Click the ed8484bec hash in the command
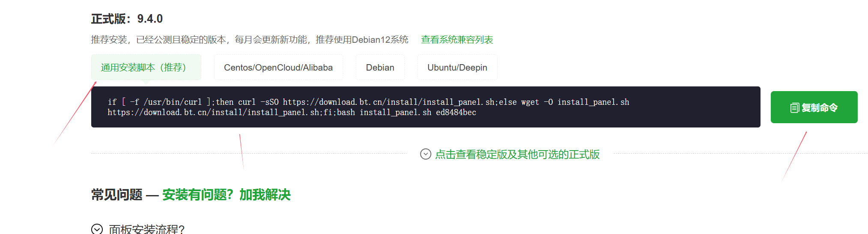 click(456, 113)
